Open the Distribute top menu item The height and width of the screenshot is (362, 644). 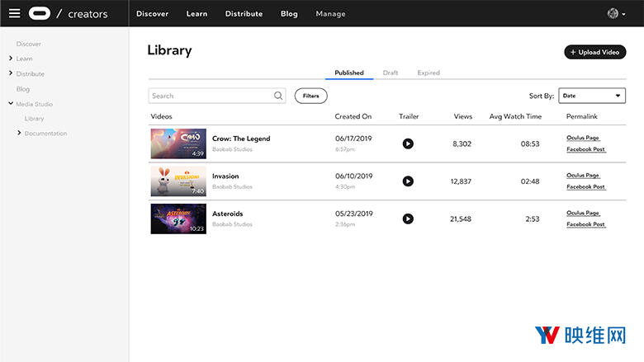pos(244,14)
